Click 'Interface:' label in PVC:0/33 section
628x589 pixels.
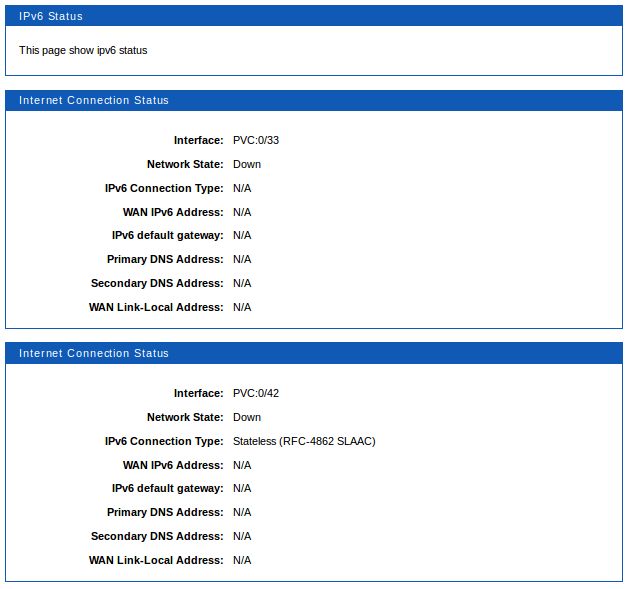point(199,140)
